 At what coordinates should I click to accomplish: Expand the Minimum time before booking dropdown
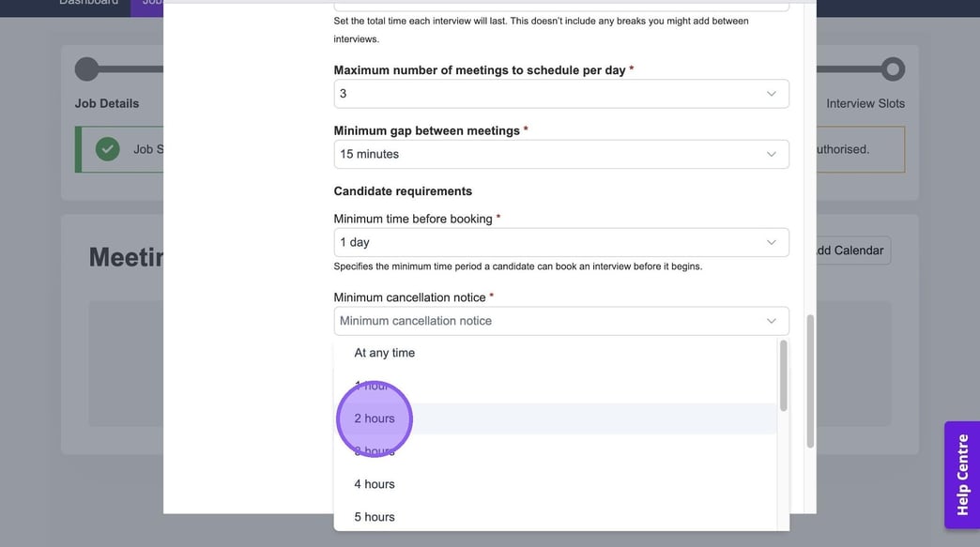coord(560,242)
